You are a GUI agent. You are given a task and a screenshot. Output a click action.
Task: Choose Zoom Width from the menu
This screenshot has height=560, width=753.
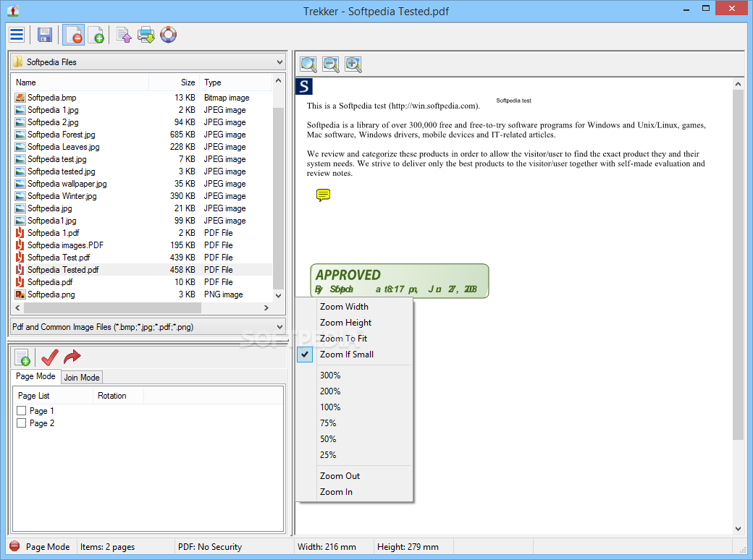coord(354,306)
